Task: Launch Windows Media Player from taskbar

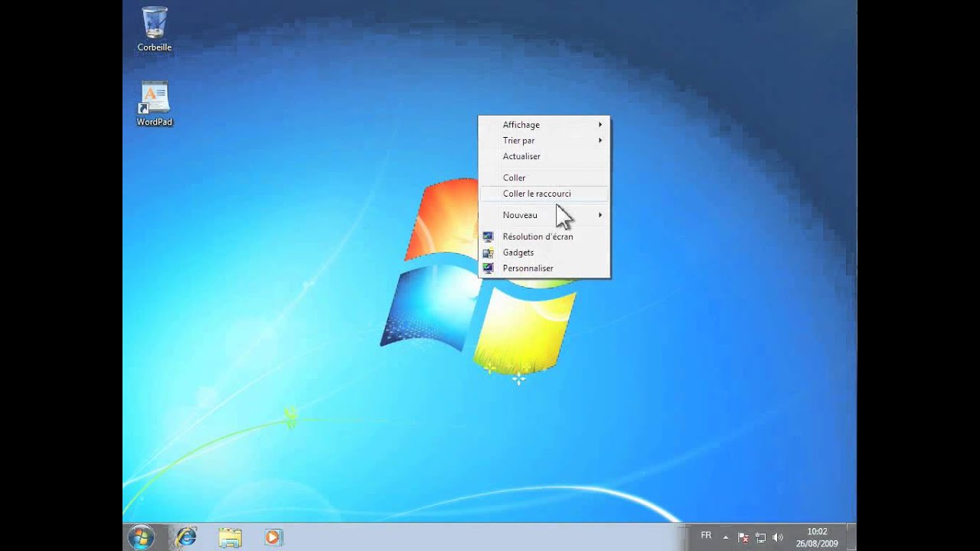Action: click(x=273, y=537)
